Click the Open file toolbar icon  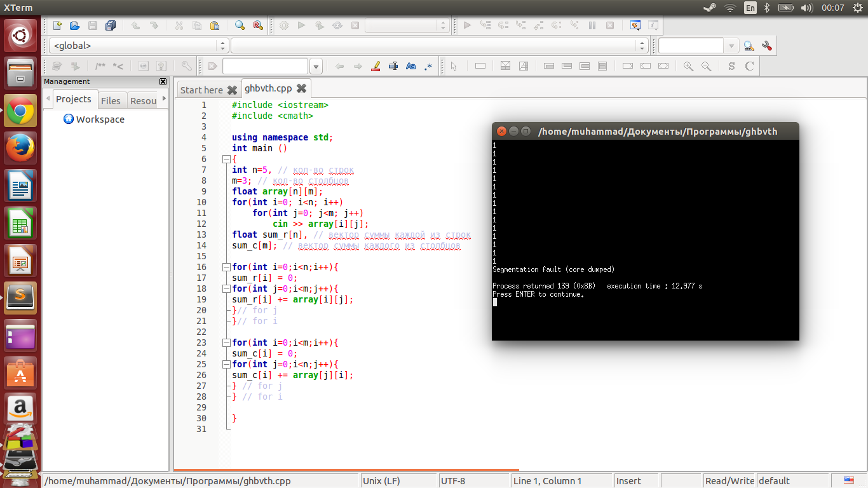(74, 25)
